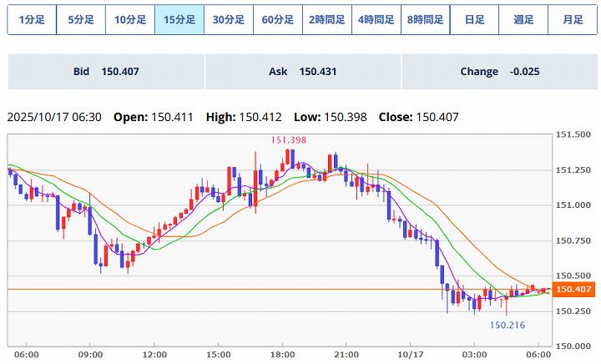Open the 30分足 chart view
The image size is (601, 364).
click(228, 19)
